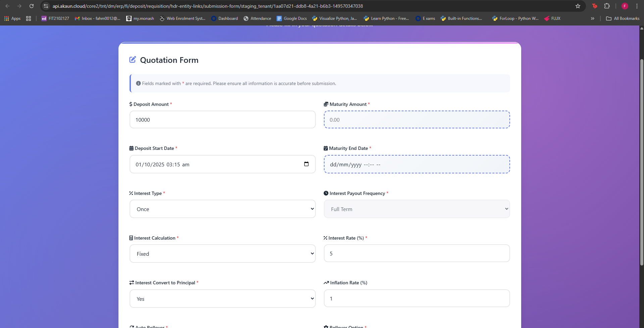Open the Chrome three-dot menu

pos(637,6)
